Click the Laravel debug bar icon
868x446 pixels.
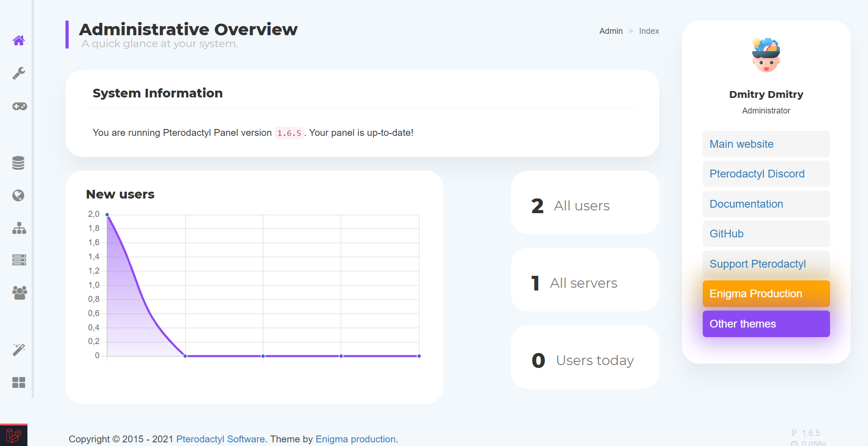click(x=13, y=435)
